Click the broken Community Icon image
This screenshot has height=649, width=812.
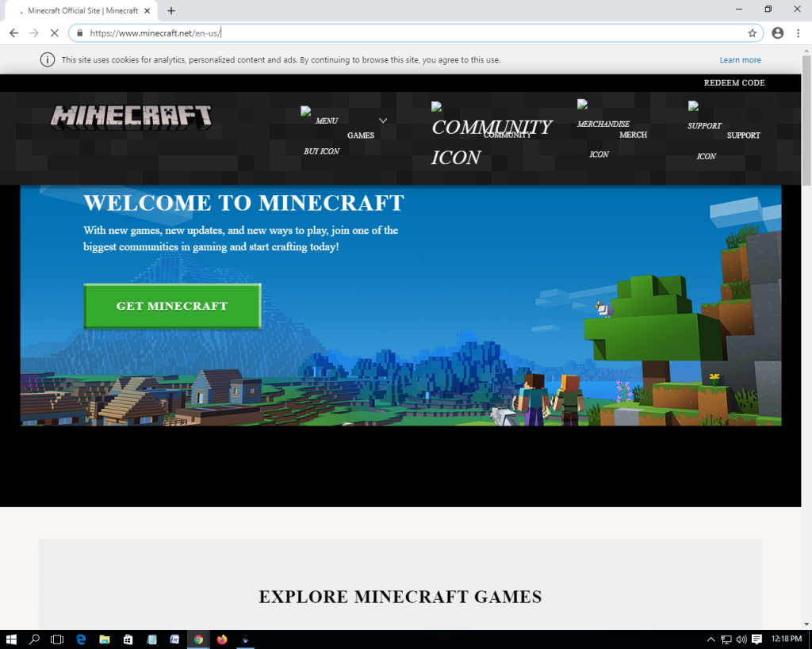490,136
